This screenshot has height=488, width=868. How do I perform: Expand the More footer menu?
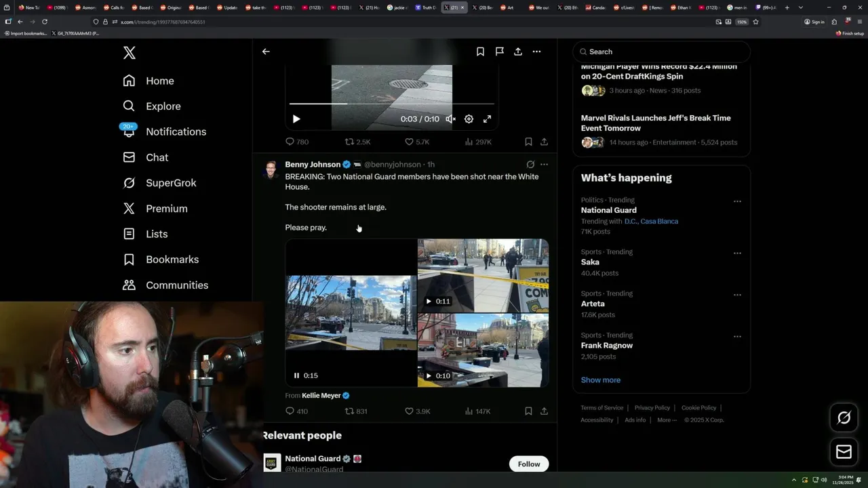pyautogui.click(x=667, y=420)
